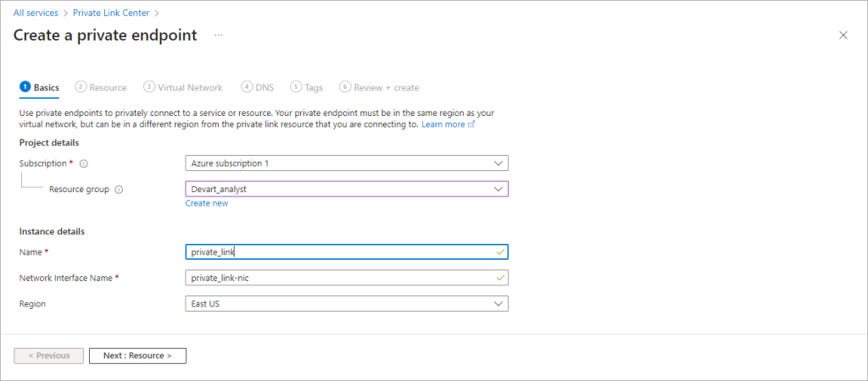Click the external link icon after Learn more
868x381 pixels.
click(x=471, y=124)
